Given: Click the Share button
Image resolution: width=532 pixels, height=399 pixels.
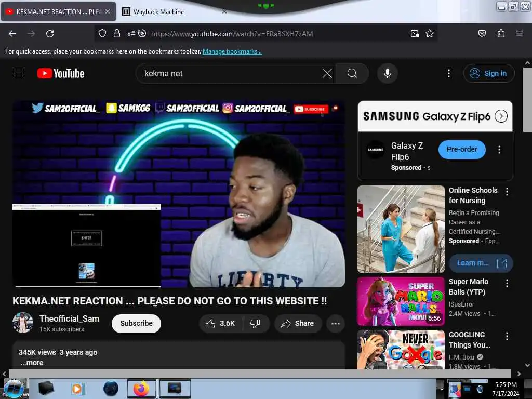Looking at the screenshot, I should click(297, 323).
